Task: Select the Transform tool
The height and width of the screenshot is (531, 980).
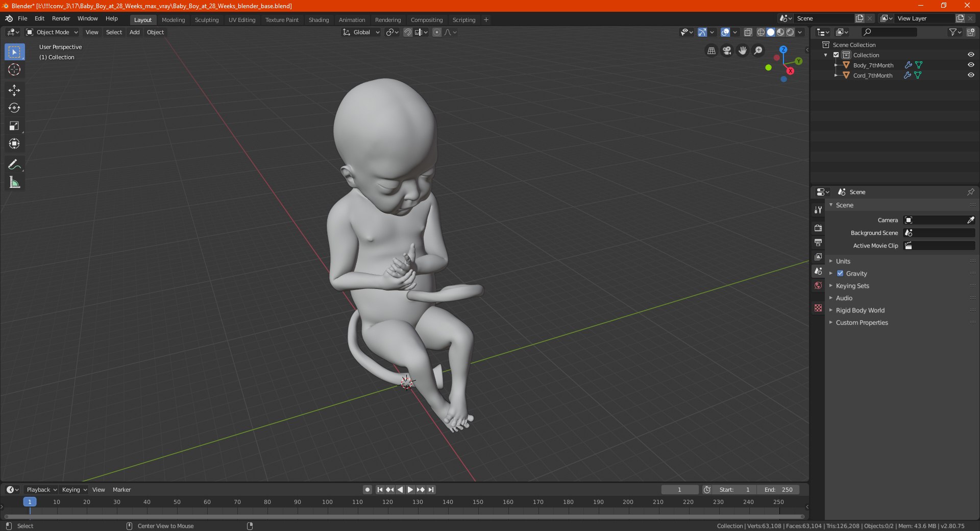Action: coord(14,144)
